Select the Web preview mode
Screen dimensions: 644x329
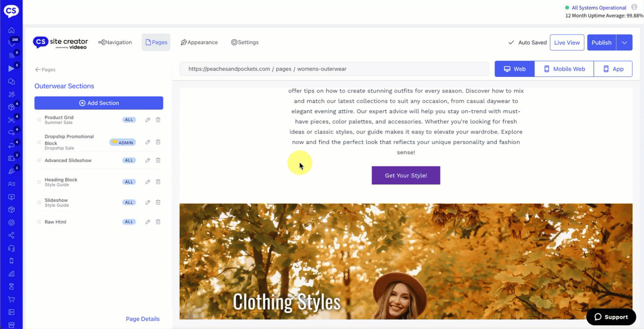click(x=515, y=69)
